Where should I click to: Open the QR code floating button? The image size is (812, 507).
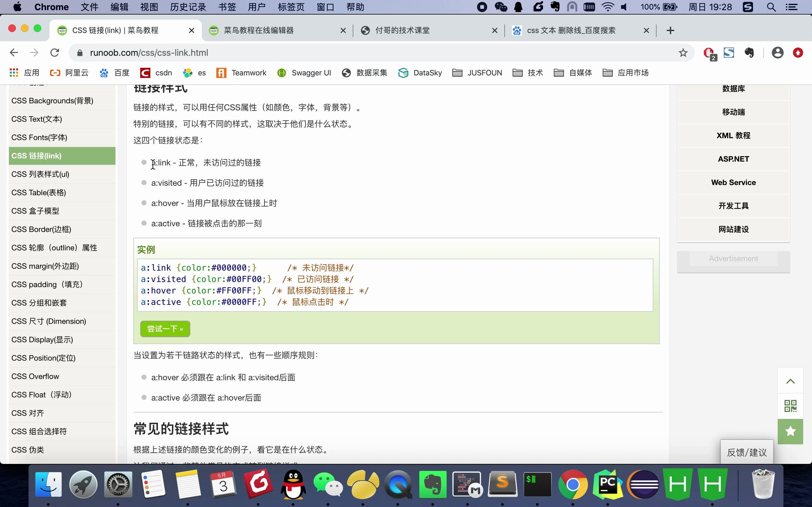click(x=790, y=406)
